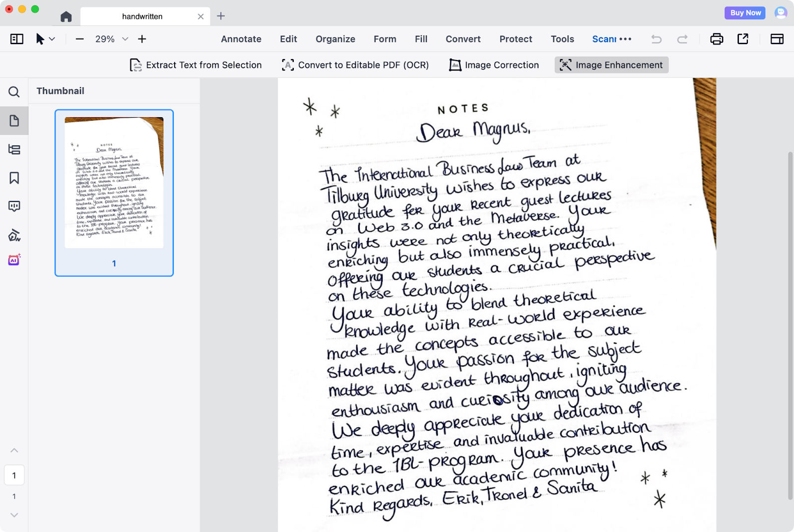This screenshot has width=794, height=532.
Task: Click the AI assistant sidebar icon
Action: coord(14,260)
